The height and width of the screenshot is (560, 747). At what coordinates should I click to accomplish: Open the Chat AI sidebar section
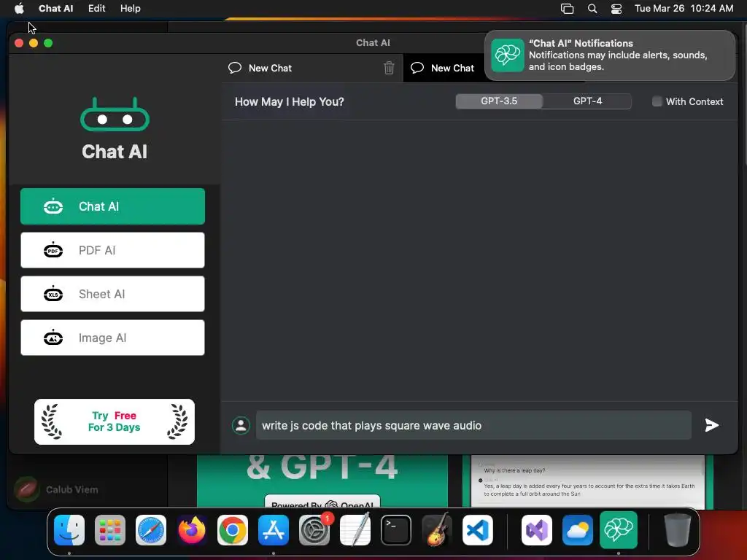pos(112,206)
